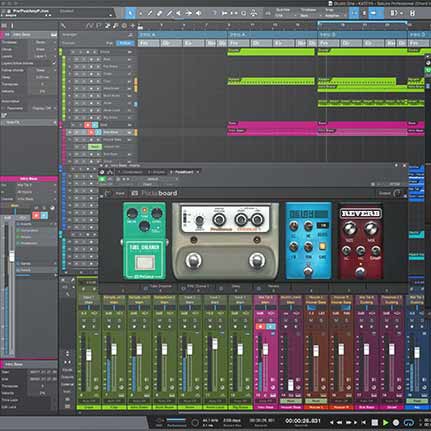Select the Listen speaker tool
431x431 pixels.
199,13
